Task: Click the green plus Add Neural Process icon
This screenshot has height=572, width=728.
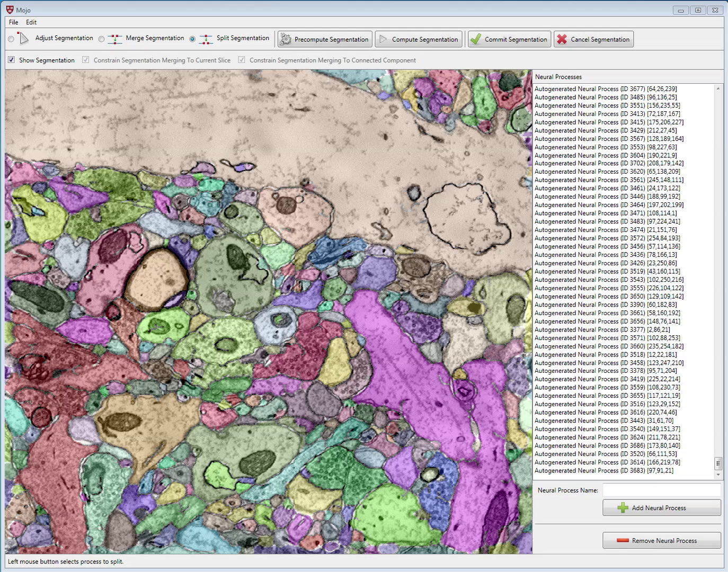Action: (x=623, y=508)
